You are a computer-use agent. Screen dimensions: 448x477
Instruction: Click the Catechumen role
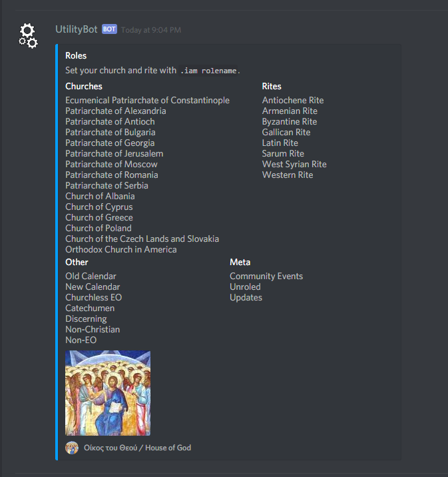coord(90,308)
